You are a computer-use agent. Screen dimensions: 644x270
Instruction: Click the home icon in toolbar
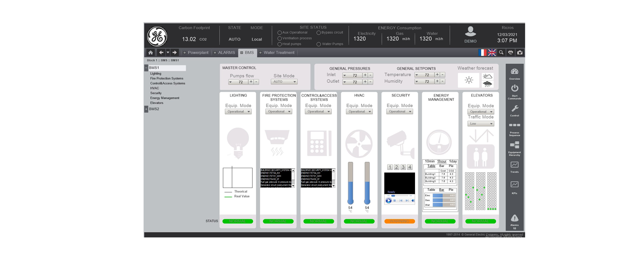tap(150, 53)
